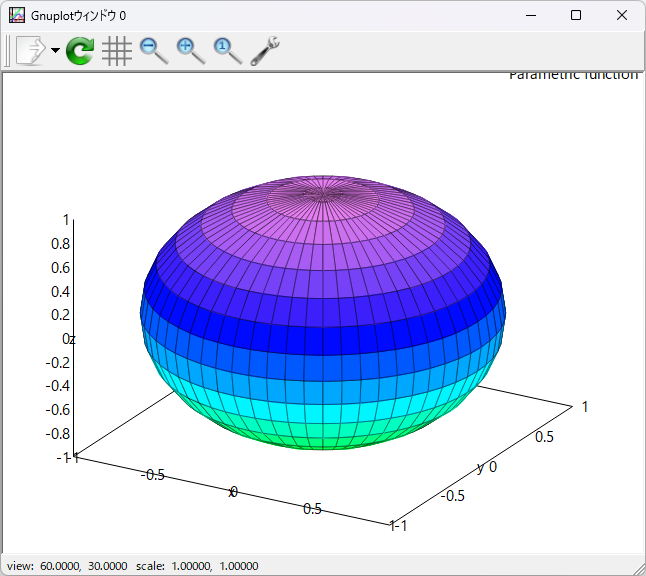Click the z-axis tick label -0.2
Viewport: 646px width, 576px height.
[x=58, y=363]
